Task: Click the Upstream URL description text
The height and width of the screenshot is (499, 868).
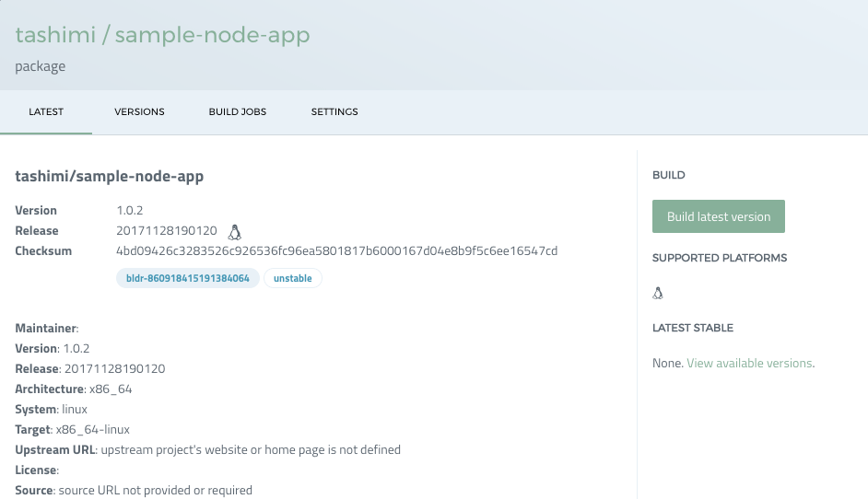Action: pyautogui.click(x=251, y=450)
